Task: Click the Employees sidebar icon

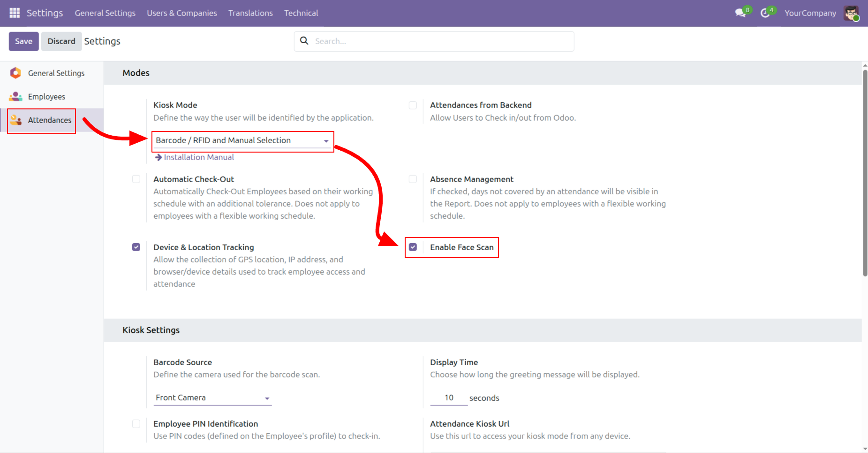Action: click(x=15, y=96)
